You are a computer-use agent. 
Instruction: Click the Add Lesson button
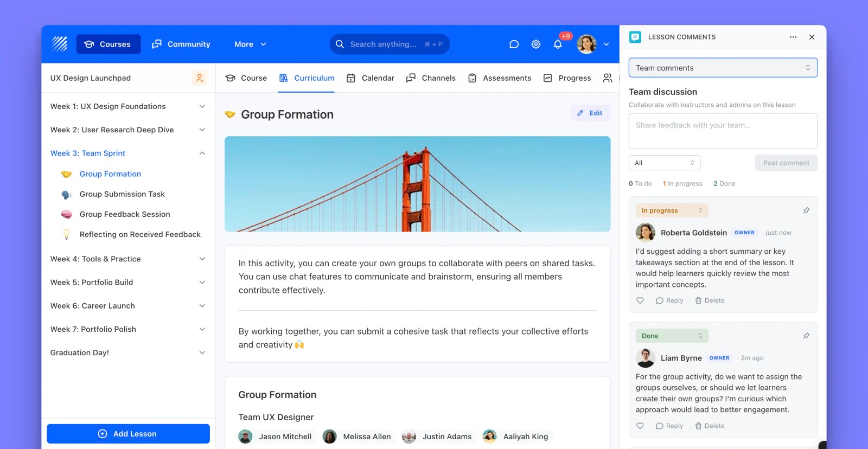point(129,434)
